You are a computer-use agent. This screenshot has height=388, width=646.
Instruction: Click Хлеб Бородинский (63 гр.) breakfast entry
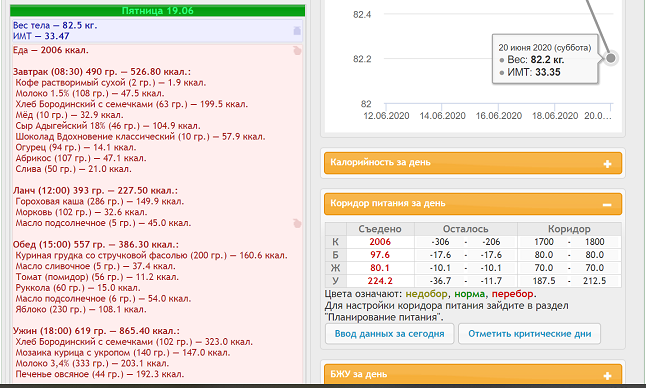click(131, 104)
